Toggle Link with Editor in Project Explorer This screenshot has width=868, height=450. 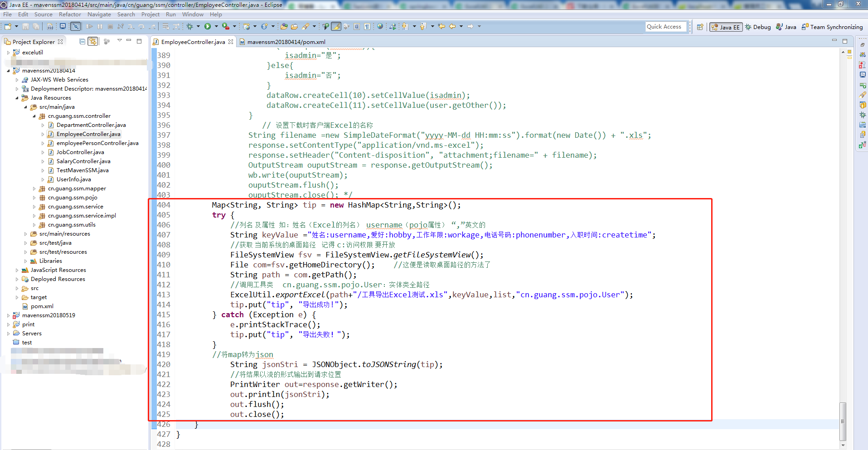[93, 42]
